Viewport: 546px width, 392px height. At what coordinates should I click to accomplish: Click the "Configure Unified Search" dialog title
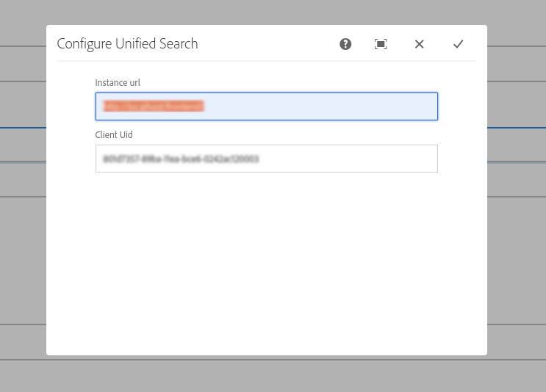pyautogui.click(x=127, y=44)
